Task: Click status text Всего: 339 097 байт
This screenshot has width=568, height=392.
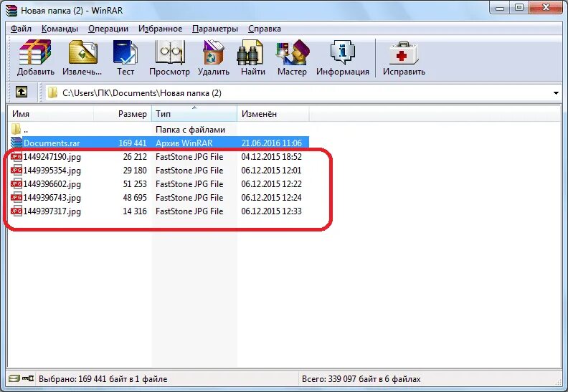Action: 361,379
